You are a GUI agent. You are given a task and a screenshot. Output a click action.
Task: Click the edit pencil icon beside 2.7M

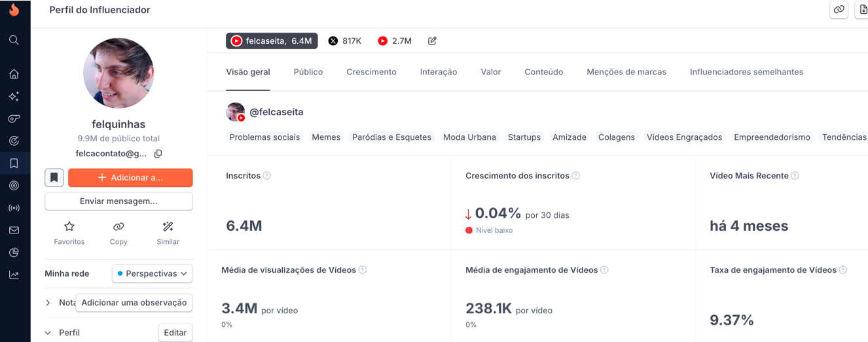[432, 41]
